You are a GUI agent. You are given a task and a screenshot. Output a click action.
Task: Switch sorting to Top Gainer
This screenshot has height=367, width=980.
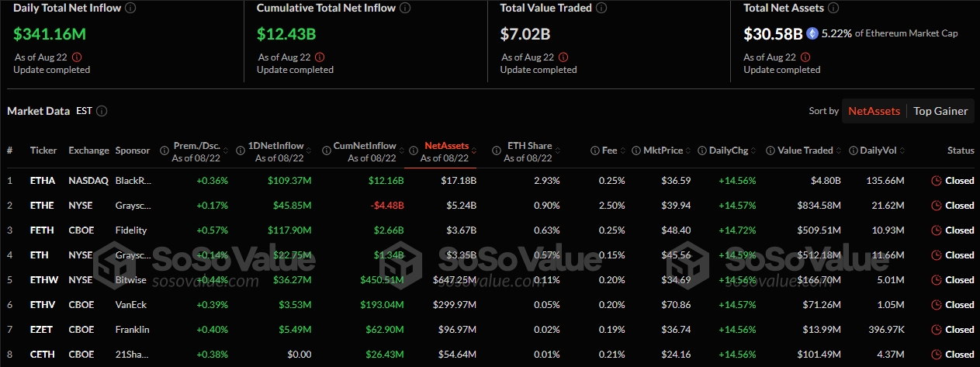(940, 111)
